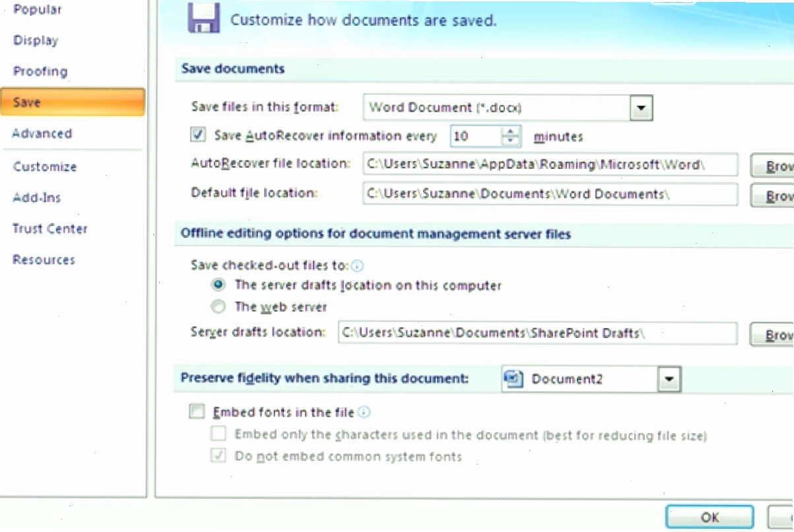Select the highlighted Save category
The image size is (794, 532).
tap(72, 102)
